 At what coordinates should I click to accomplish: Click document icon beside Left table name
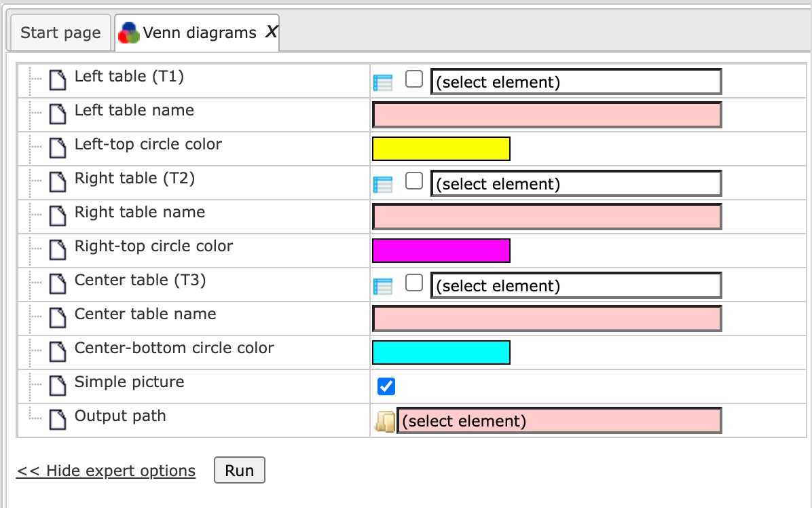[x=58, y=114]
